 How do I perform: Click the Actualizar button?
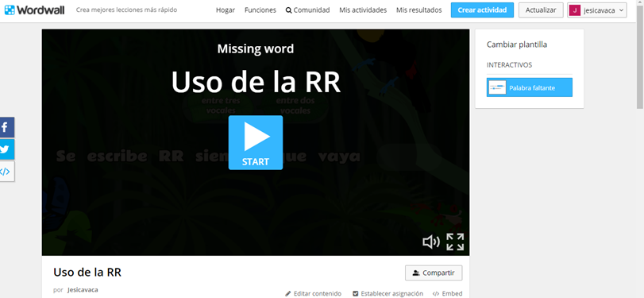coord(541,10)
